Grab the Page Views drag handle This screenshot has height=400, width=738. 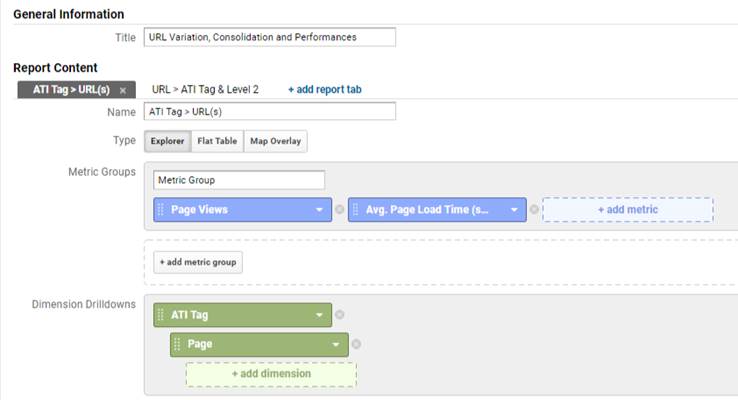pos(160,209)
